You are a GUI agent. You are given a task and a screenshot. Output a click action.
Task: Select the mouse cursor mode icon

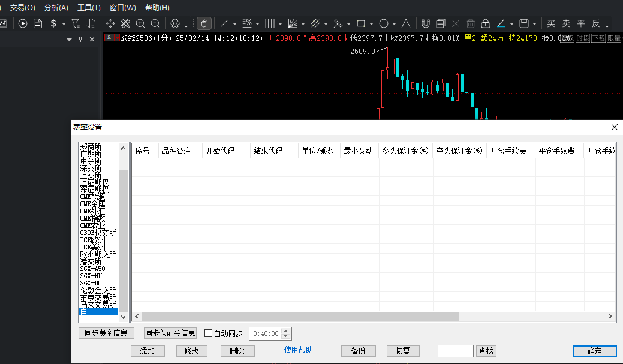point(204,23)
